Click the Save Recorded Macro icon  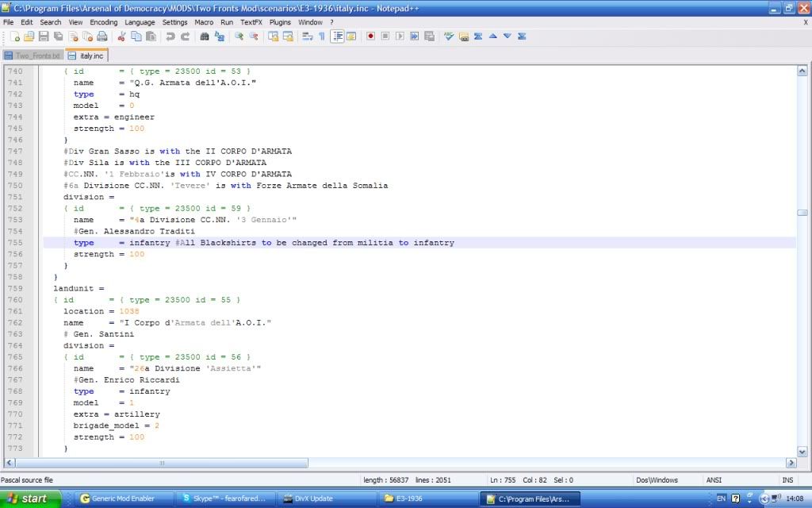pos(429,37)
